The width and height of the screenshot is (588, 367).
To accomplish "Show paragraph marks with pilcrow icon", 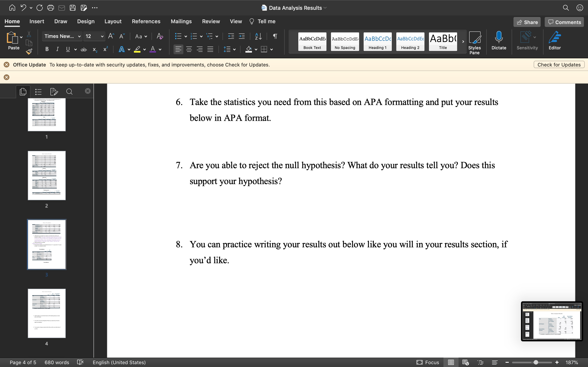I will pyautogui.click(x=275, y=36).
